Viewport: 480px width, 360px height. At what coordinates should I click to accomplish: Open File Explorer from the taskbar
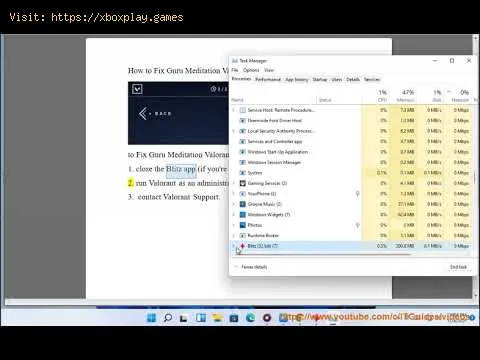(x=217, y=318)
